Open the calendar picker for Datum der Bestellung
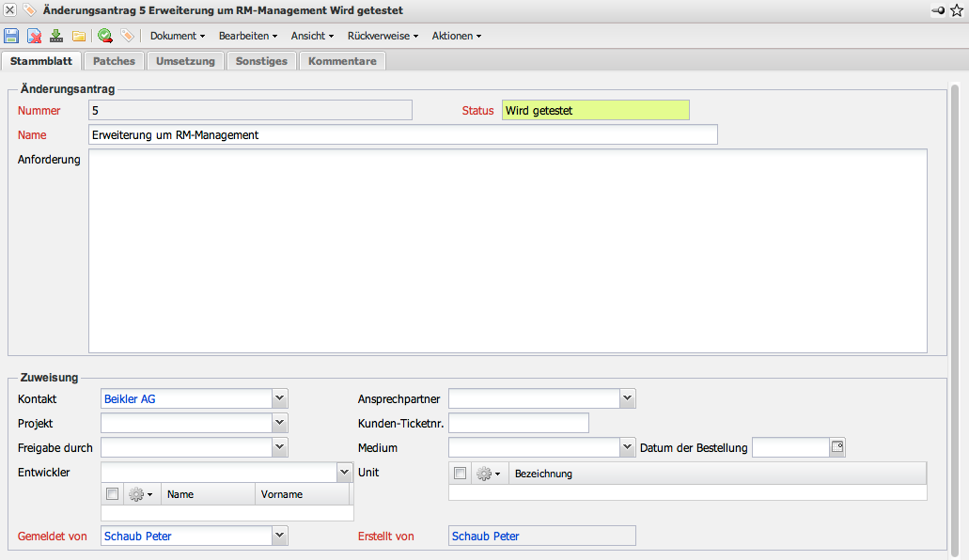 837,447
